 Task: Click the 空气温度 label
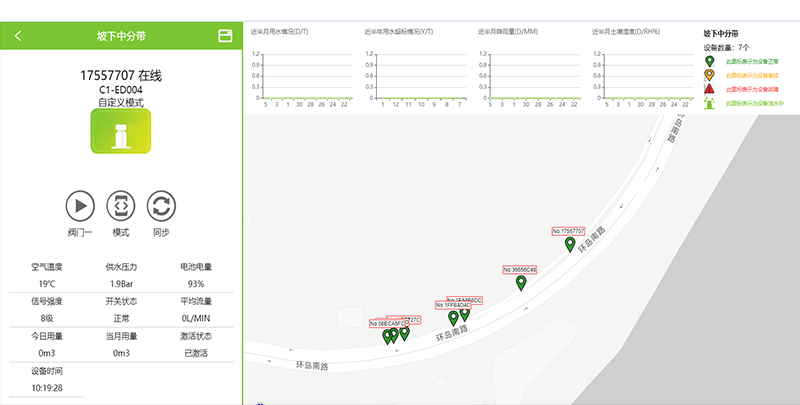click(x=46, y=267)
